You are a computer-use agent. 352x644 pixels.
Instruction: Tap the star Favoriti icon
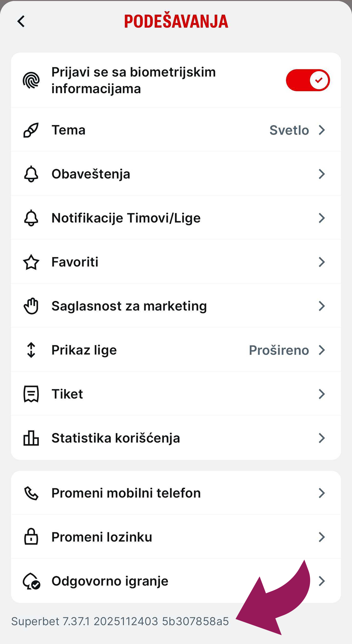coord(31,262)
